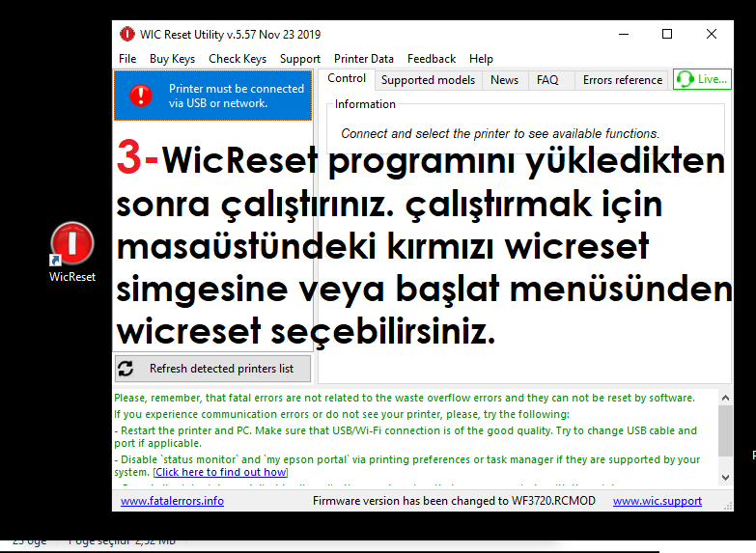Switch to the News tab
Image resolution: width=756 pixels, height=553 pixels.
point(504,80)
